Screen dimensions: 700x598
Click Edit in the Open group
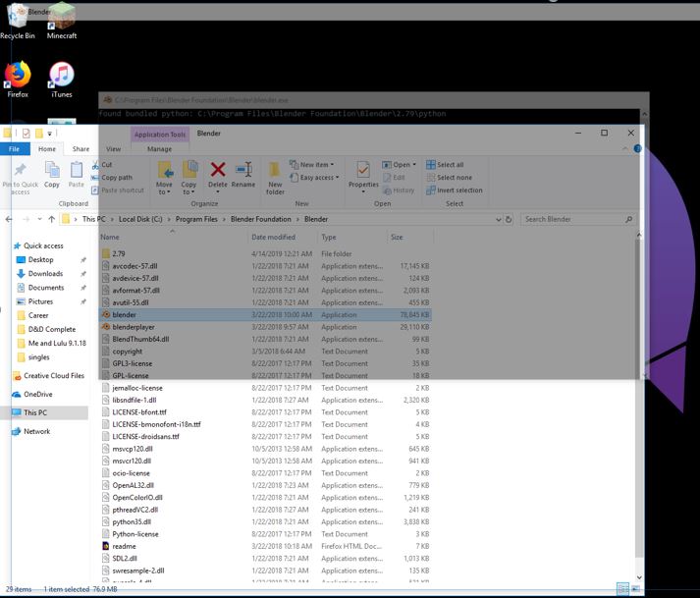[394, 178]
